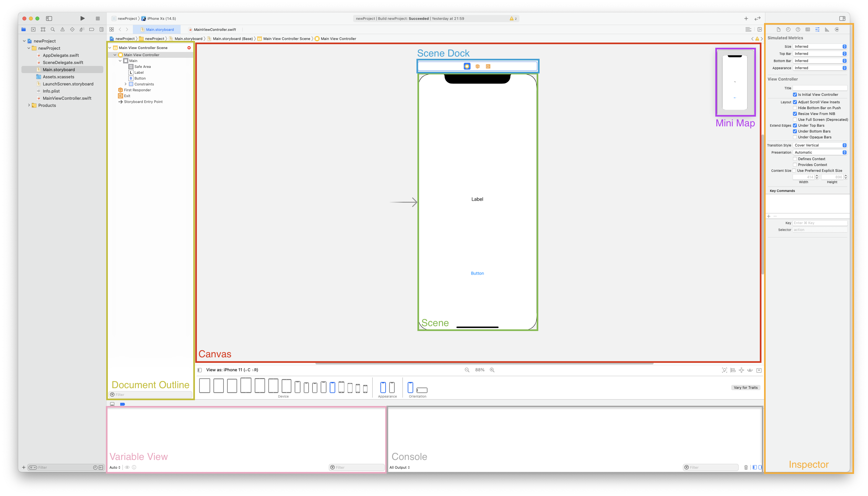Open the Presentation dropdown
Viewport: 868px width, 496px height.
820,153
